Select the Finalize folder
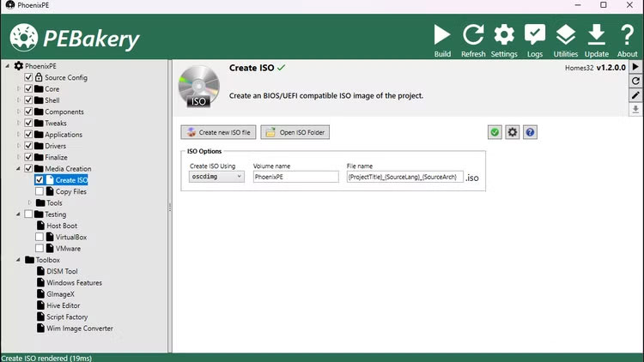 coord(57,157)
